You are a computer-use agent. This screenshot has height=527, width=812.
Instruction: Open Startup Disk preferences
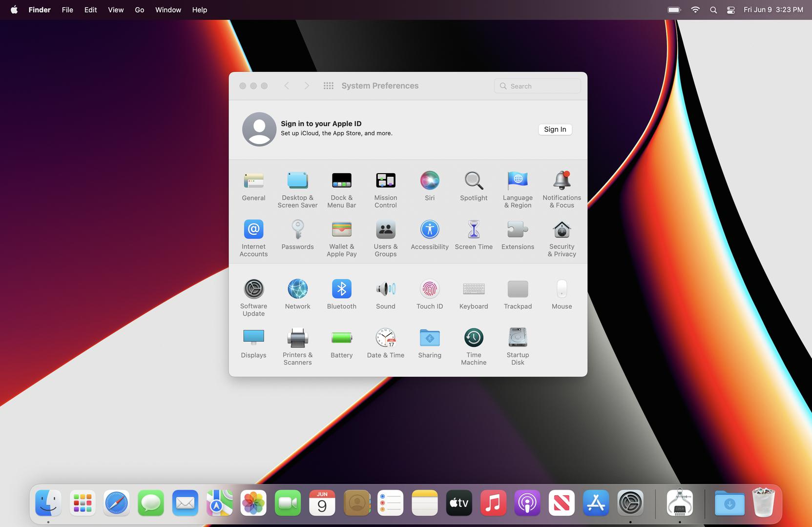(518, 347)
